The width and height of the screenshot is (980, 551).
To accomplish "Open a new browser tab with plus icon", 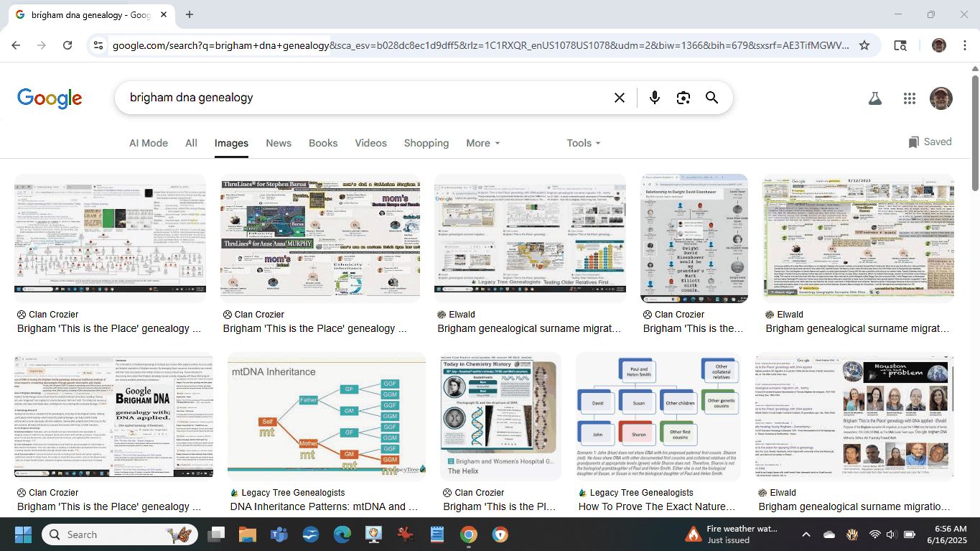I will (190, 14).
